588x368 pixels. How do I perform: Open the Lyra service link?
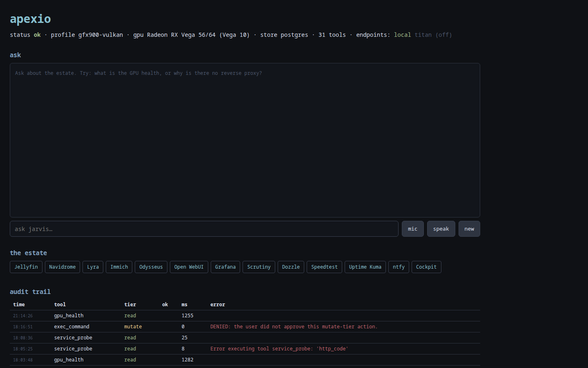[93, 267]
